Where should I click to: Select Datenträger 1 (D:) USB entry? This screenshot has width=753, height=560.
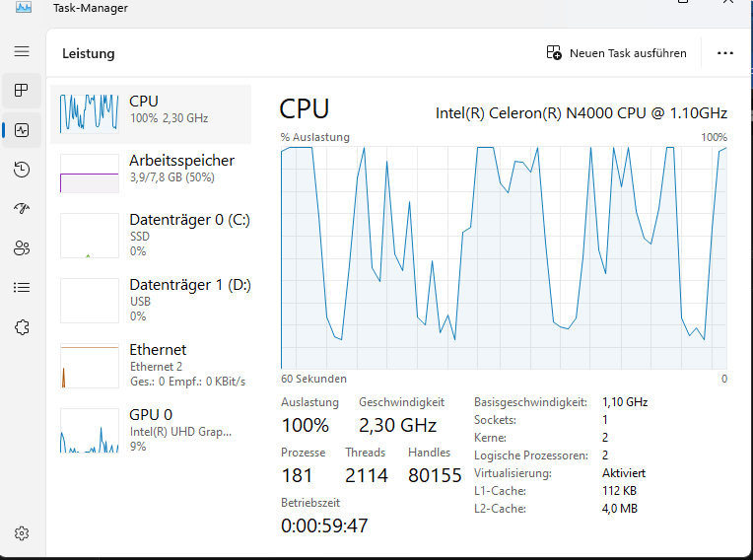click(151, 300)
